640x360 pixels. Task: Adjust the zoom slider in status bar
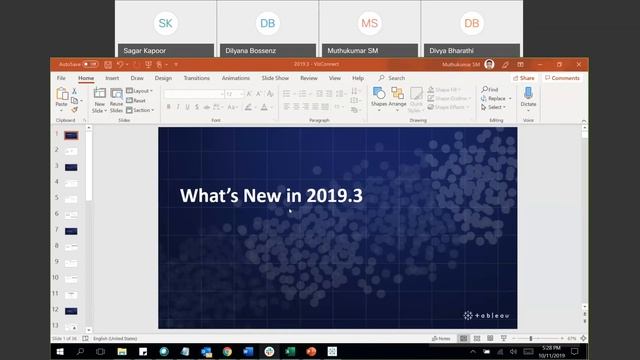coord(531,338)
